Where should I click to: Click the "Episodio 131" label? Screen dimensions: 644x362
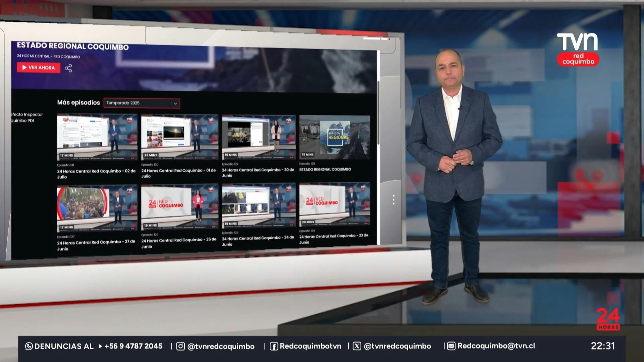tap(65, 165)
